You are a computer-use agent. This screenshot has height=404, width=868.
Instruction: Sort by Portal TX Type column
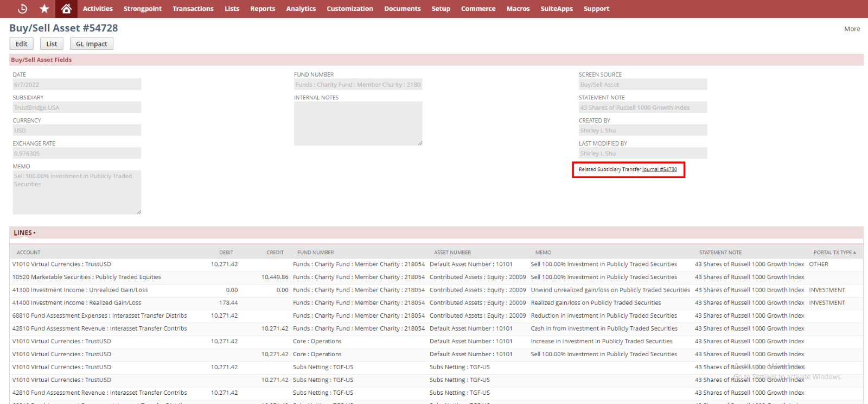pos(833,252)
